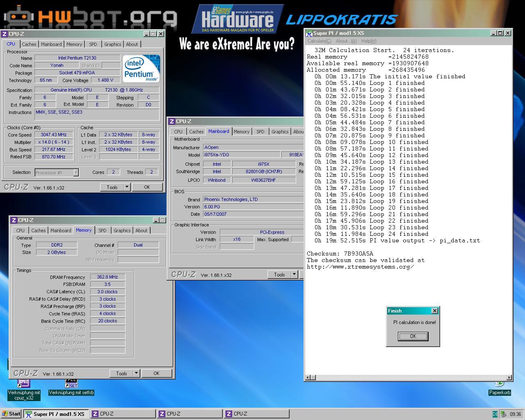The height and width of the screenshot is (420, 525).
Task: Click the Multiplier x 14.0 ( 6 - 14 ) field
Action: pos(54,142)
